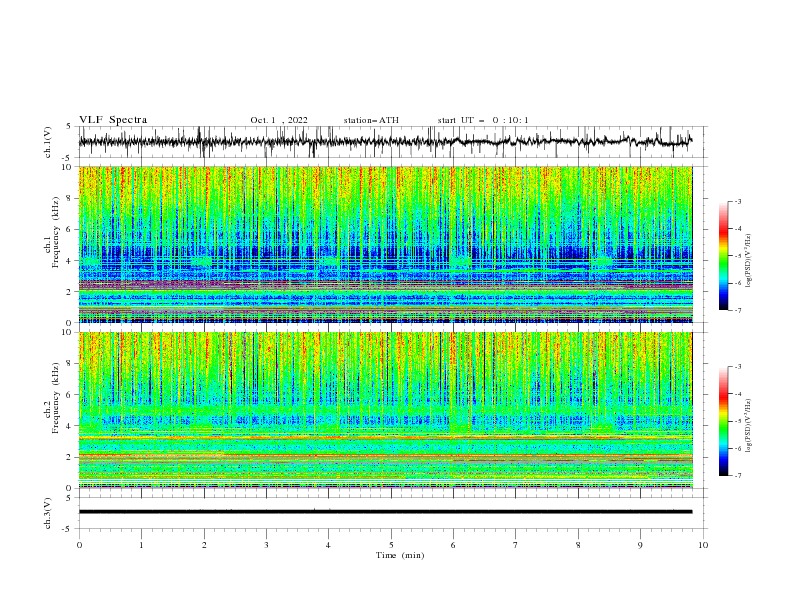Click the "-5" tick on ch.1(V) axis
The height and width of the screenshot is (612, 792).
68,158
